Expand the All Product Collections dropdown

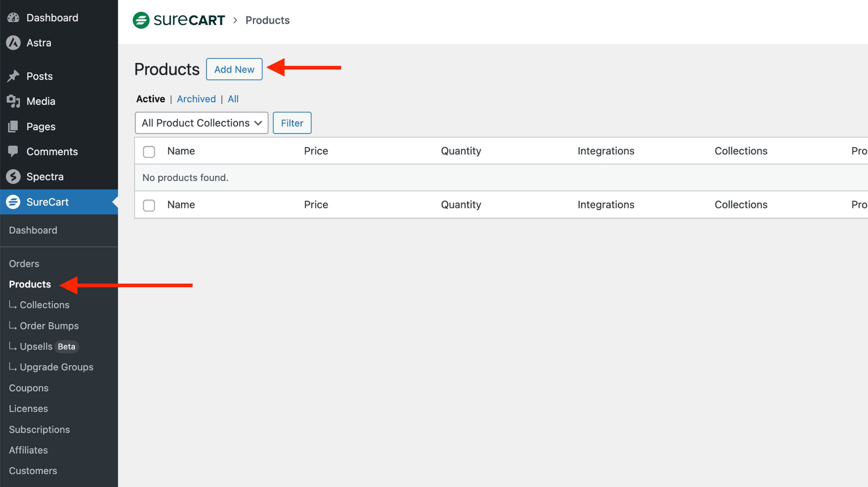click(x=202, y=123)
